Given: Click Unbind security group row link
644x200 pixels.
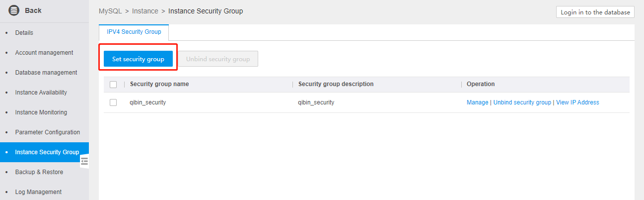Looking at the screenshot, I should click(x=522, y=102).
